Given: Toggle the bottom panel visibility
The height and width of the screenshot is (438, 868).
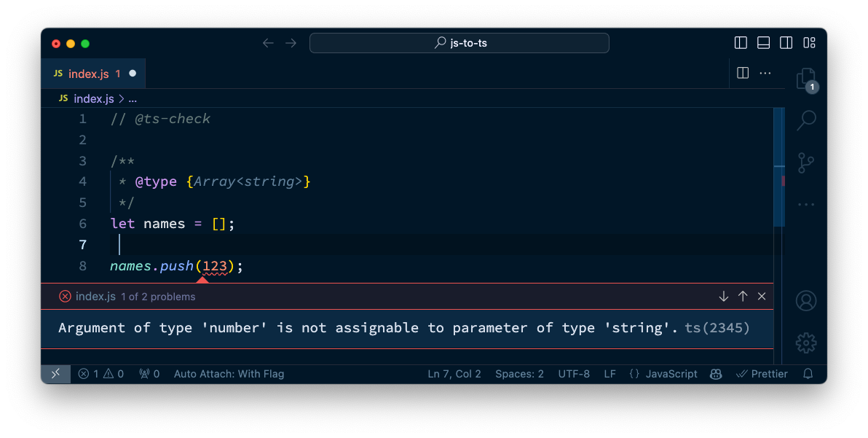Looking at the screenshot, I should [763, 43].
